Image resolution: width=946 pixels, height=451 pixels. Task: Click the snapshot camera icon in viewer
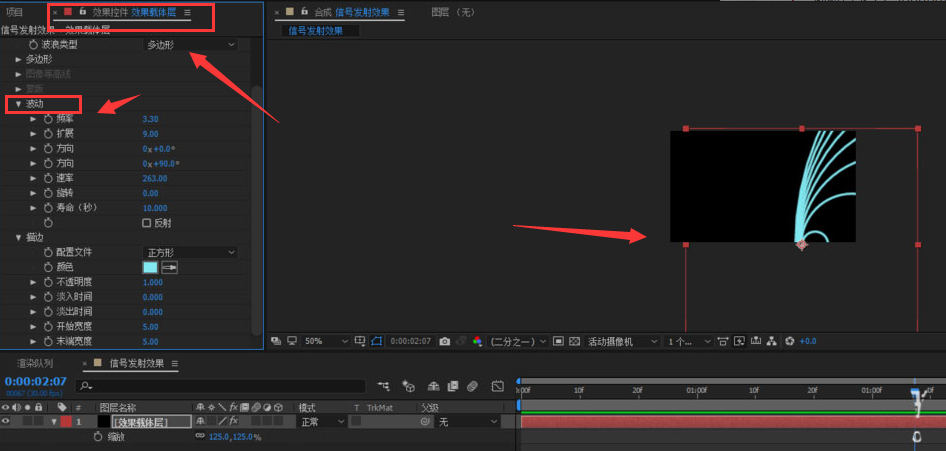(445, 341)
